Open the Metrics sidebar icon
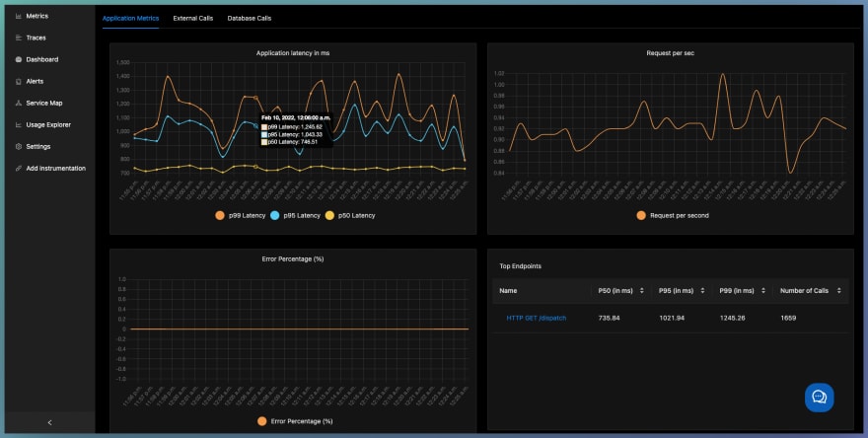The height and width of the screenshot is (438, 868). tap(19, 16)
